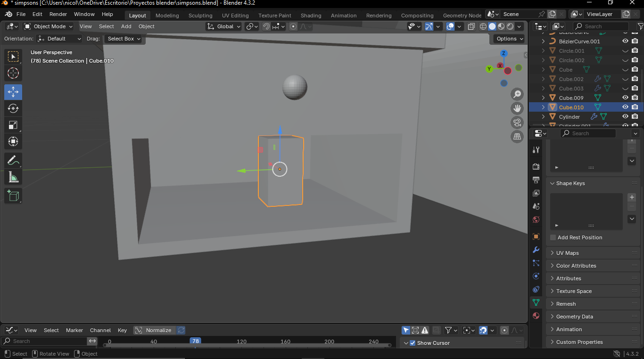Open shape key specials dropdown arrow
This screenshot has width=644, height=359.
coord(632,219)
